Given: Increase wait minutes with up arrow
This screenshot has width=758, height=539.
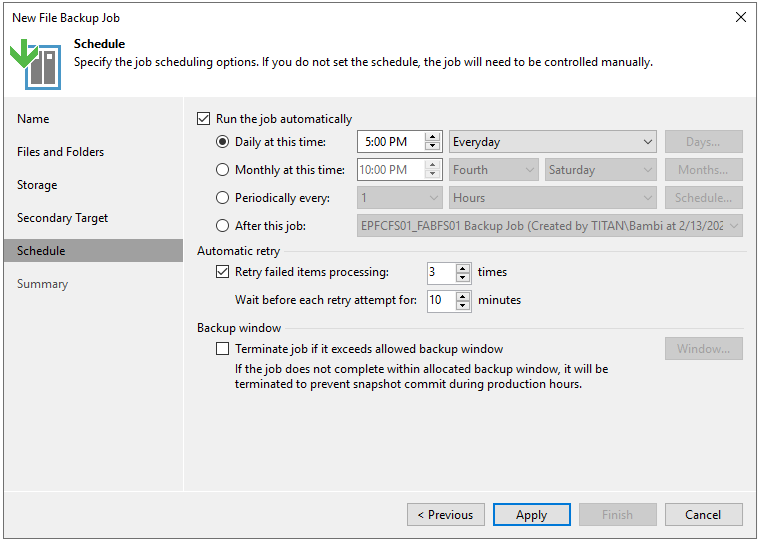Looking at the screenshot, I should coord(463,296).
